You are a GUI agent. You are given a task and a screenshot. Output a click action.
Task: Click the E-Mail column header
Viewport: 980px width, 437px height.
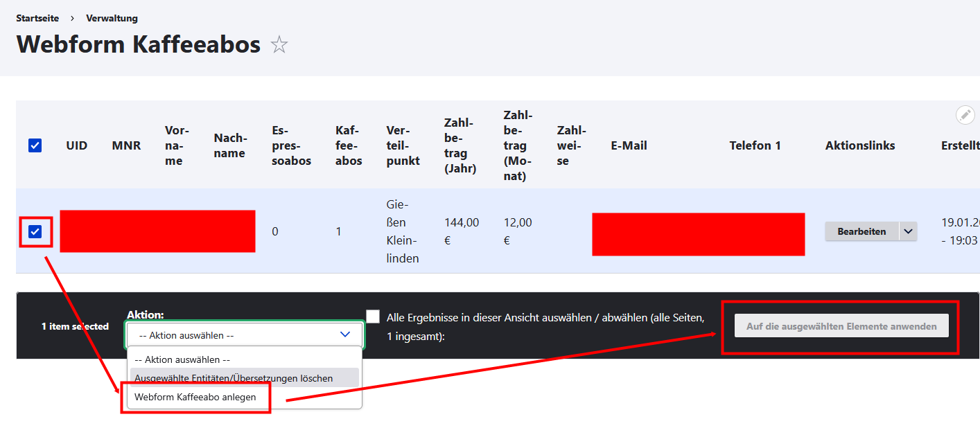pyautogui.click(x=629, y=145)
